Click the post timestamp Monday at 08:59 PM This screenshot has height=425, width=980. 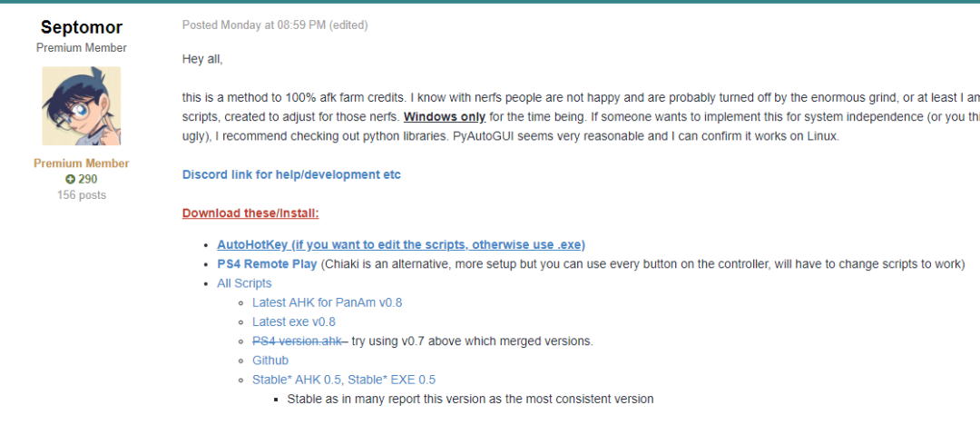click(x=253, y=25)
